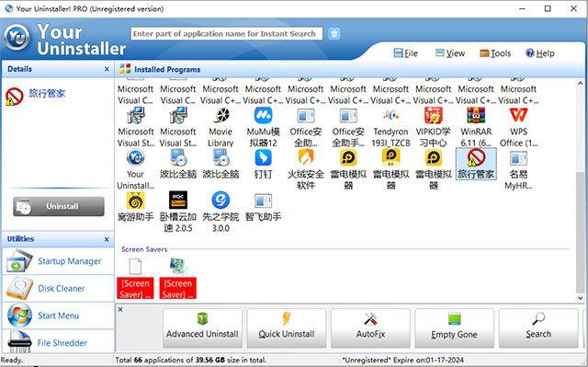Select the second 波比全脑 program icon

pyautogui.click(x=220, y=158)
